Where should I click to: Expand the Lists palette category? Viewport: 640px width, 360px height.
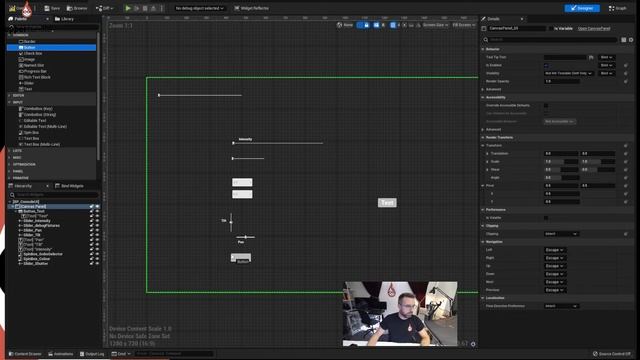9,151
